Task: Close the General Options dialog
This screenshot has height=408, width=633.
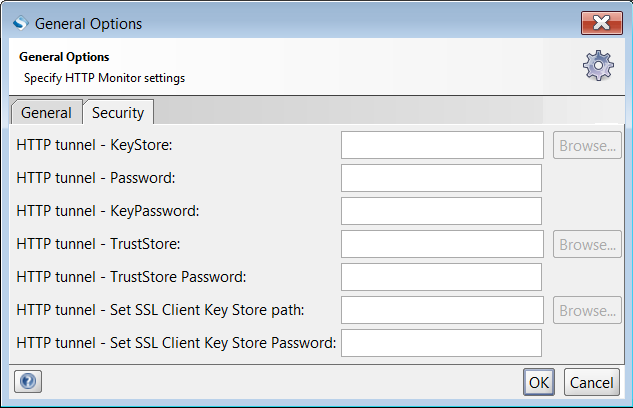Action: tap(601, 23)
